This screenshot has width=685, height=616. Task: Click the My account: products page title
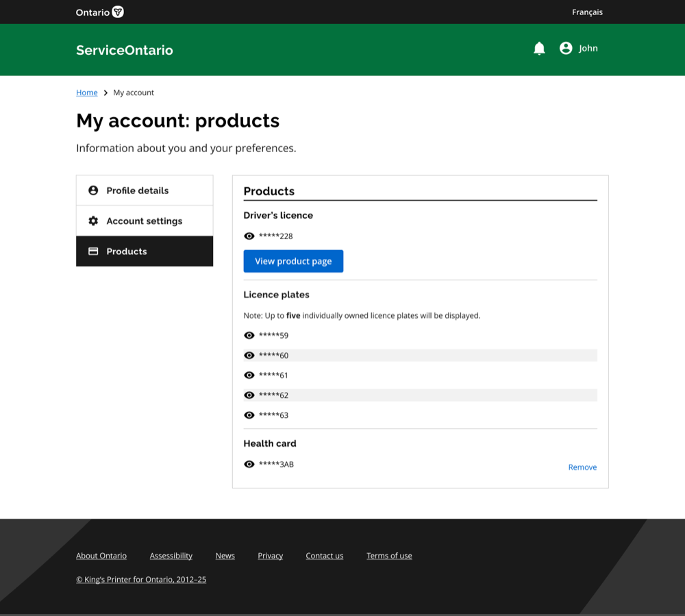coord(178,121)
